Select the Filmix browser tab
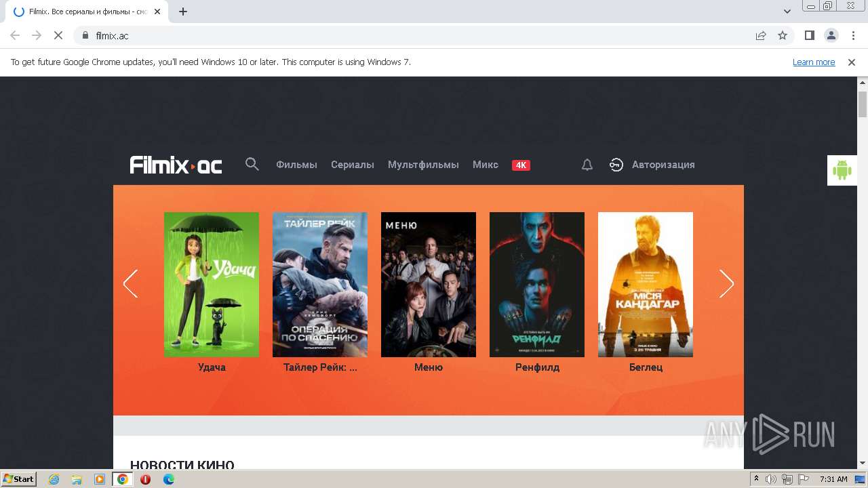Image resolution: width=868 pixels, height=488 pixels. point(88,12)
